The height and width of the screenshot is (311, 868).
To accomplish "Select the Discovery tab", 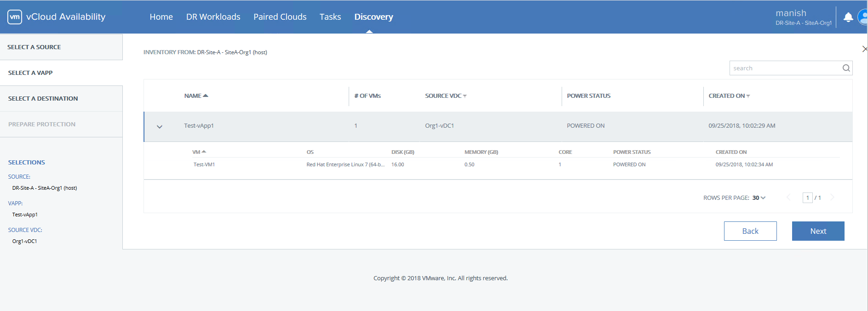I will 374,17.
